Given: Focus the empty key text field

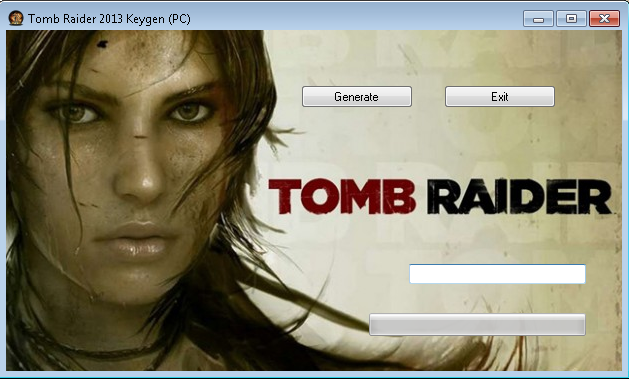Looking at the screenshot, I should pos(497,274).
